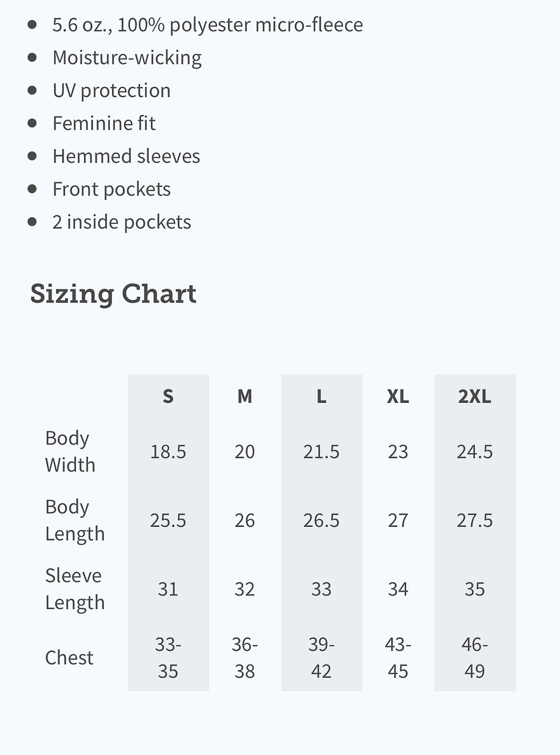
Task: Click the 34 sleeve length cell
Action: [398, 589]
